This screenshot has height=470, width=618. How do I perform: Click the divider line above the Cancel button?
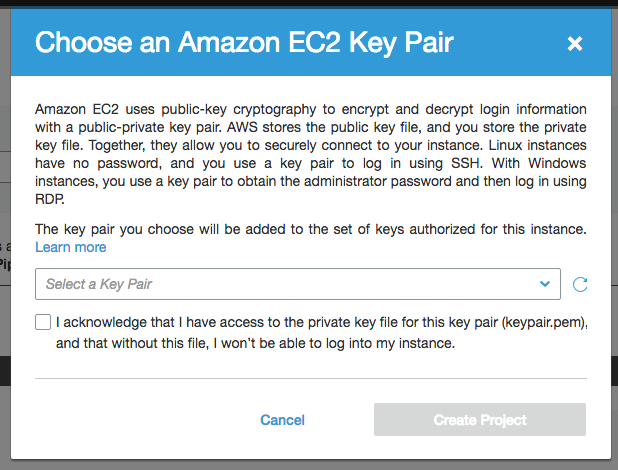[310, 380]
